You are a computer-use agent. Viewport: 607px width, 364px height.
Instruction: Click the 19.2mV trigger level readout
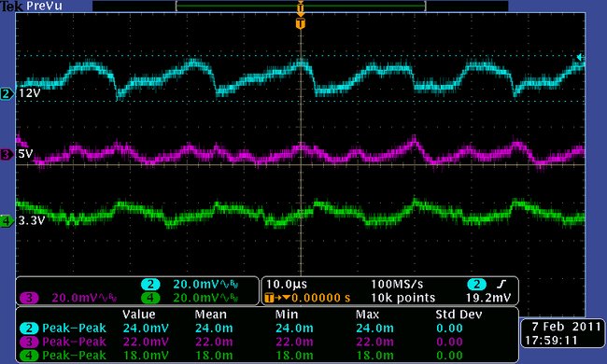(x=489, y=298)
